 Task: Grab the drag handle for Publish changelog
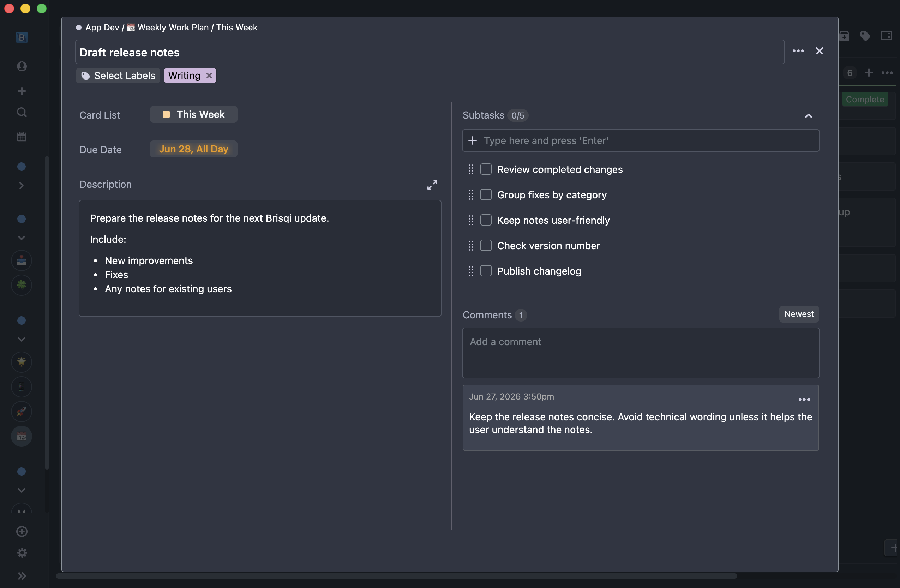471,271
